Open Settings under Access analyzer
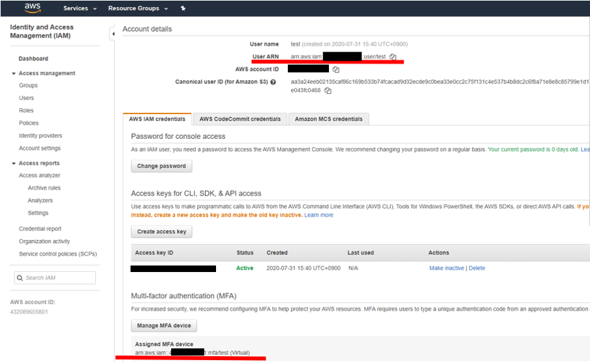 coord(38,213)
